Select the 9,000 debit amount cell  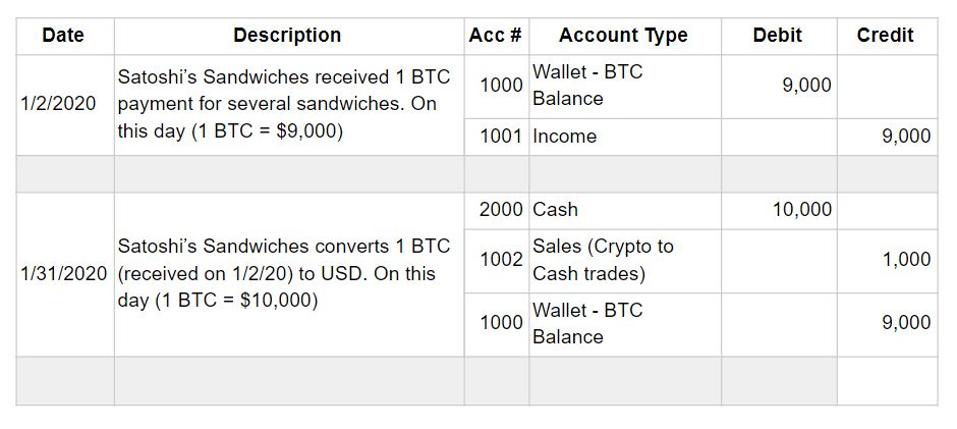click(x=806, y=86)
